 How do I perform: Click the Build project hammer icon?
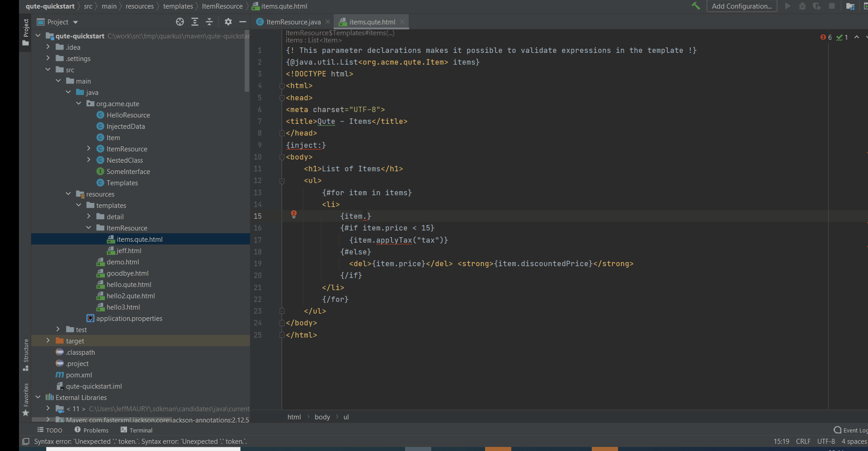pyautogui.click(x=695, y=6)
